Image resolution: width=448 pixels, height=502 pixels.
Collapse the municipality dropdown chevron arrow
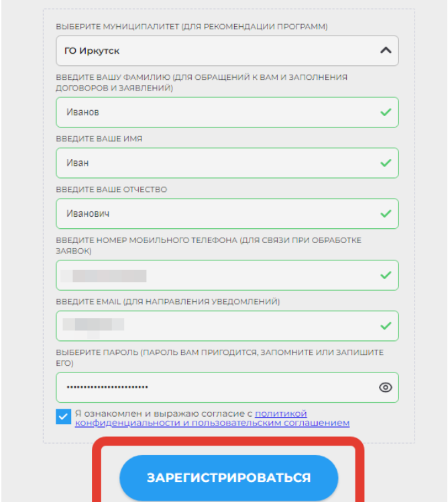coord(385,50)
